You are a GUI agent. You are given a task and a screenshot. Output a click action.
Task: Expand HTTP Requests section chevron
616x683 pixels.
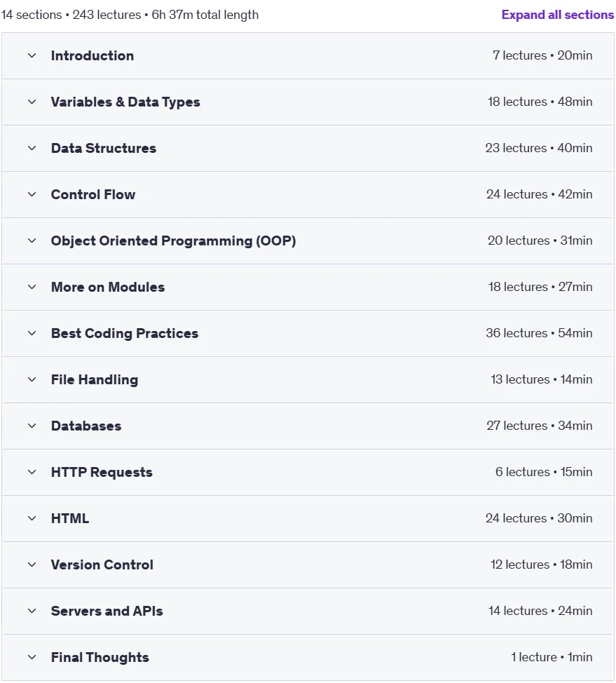(32, 472)
